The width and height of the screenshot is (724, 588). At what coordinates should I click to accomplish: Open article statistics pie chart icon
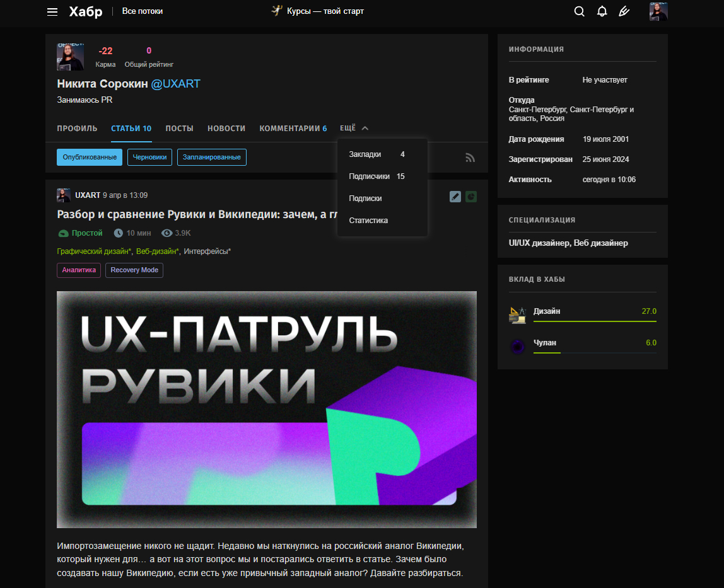[471, 197]
